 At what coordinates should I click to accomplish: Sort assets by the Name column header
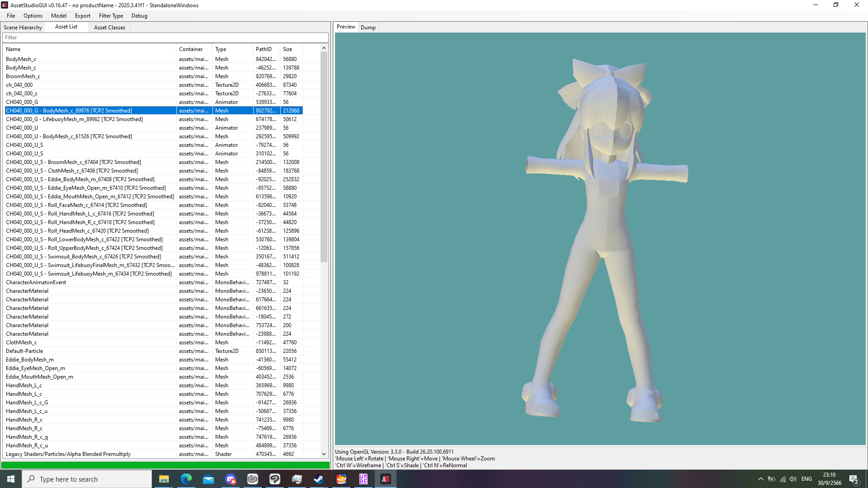pos(90,49)
